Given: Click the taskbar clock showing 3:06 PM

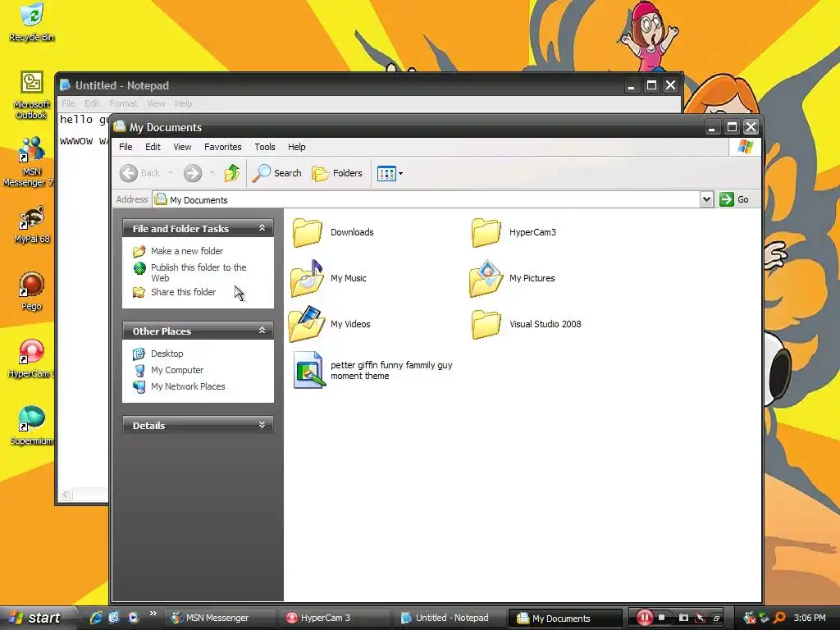Looking at the screenshot, I should [x=810, y=618].
